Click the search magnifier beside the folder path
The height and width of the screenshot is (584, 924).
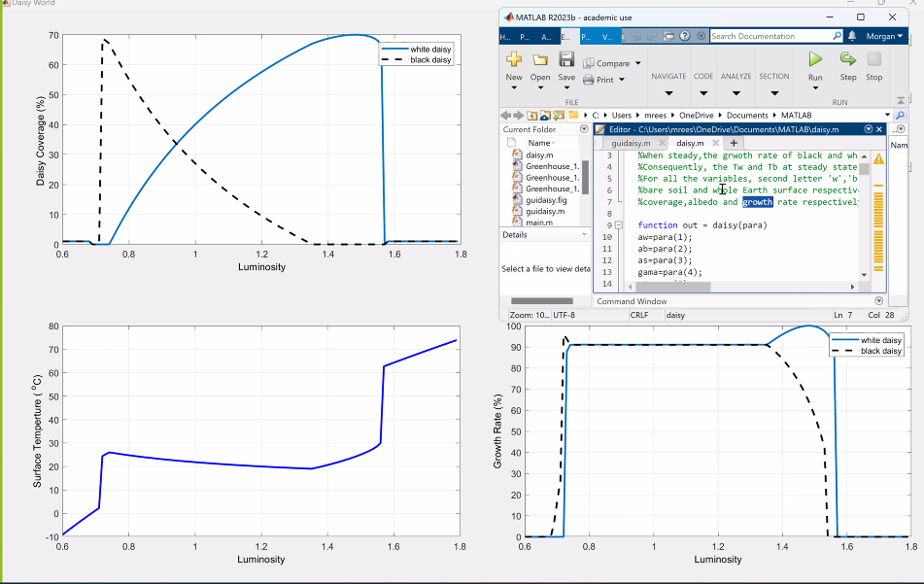(899, 114)
